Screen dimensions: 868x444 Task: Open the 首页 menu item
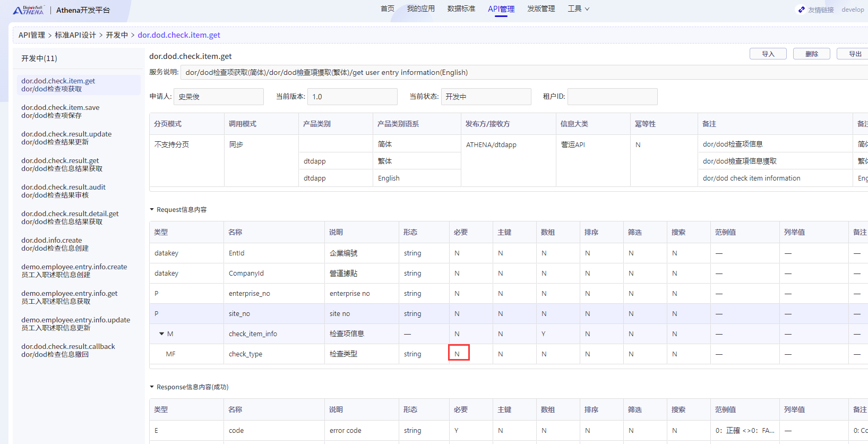pos(388,9)
